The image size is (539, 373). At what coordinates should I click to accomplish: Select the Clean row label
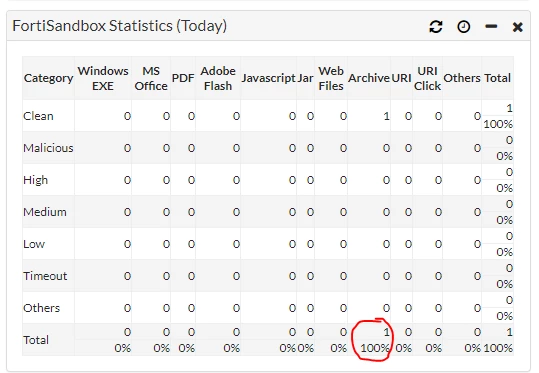coord(38,116)
